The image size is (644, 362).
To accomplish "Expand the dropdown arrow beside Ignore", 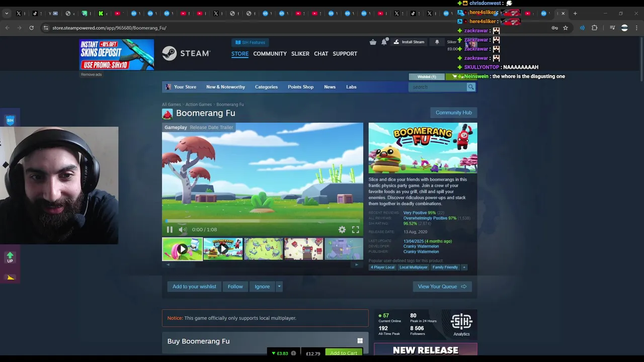I will click(x=279, y=287).
